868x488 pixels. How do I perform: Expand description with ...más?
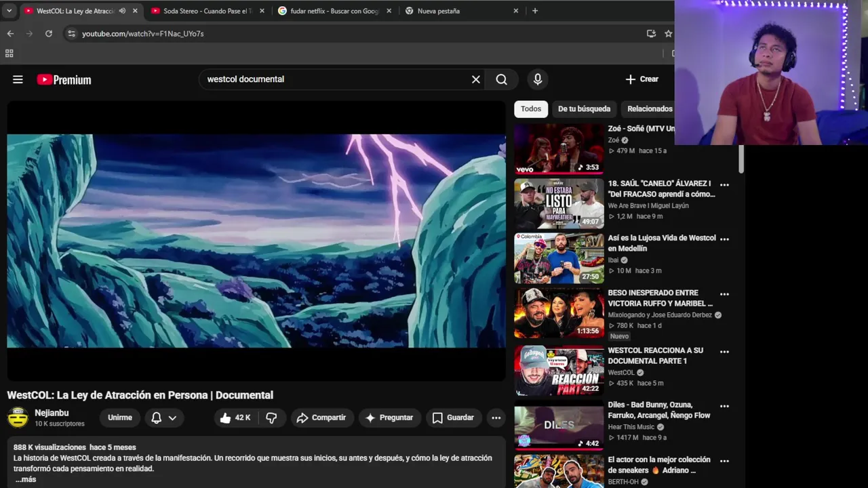pyautogui.click(x=25, y=479)
